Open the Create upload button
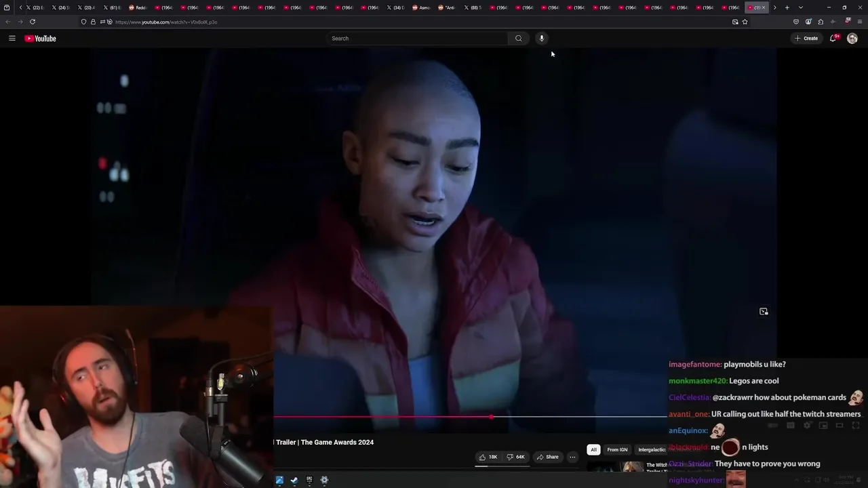868x488 pixels. (806, 39)
